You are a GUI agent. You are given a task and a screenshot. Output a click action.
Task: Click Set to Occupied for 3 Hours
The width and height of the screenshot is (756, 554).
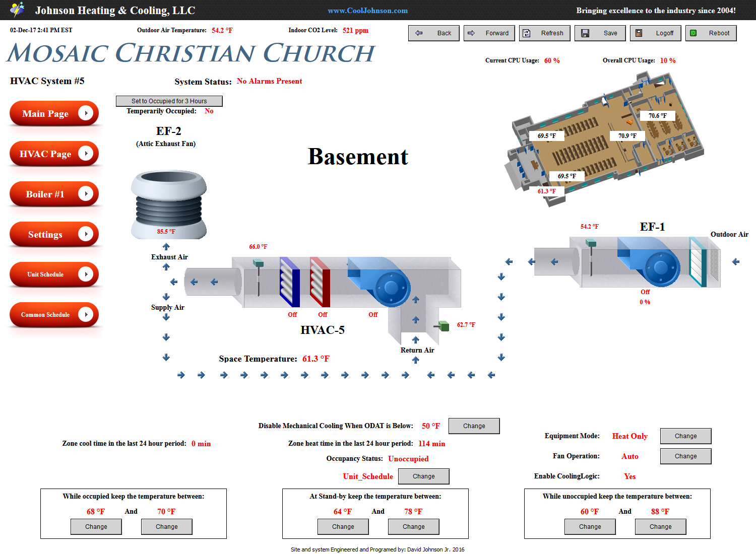pos(169,101)
